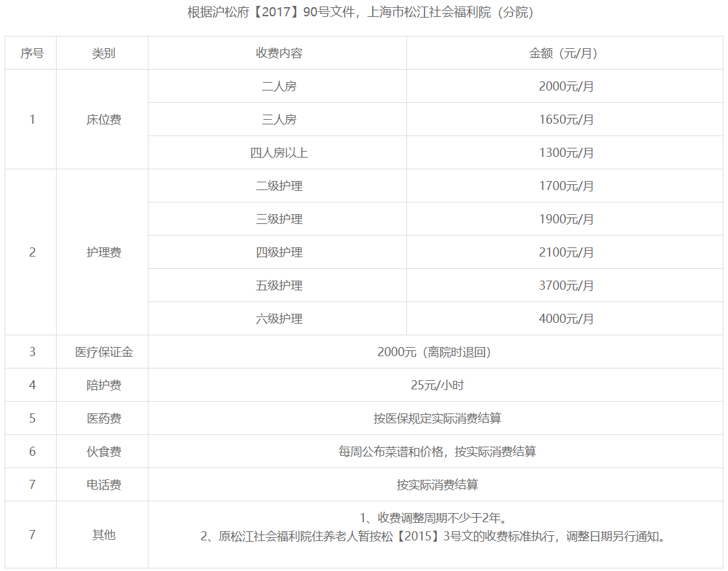Click the 陪护费 category cell
The image size is (728, 571).
coord(102,385)
